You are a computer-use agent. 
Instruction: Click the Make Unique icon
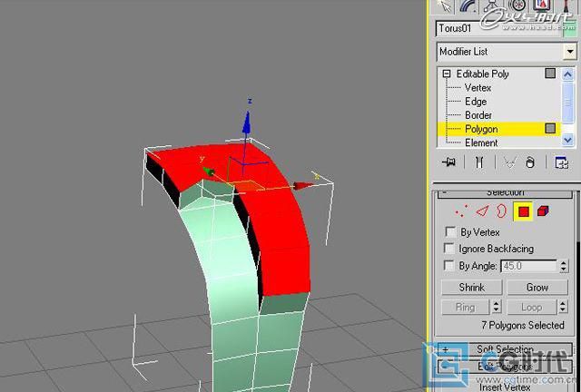[x=510, y=162]
